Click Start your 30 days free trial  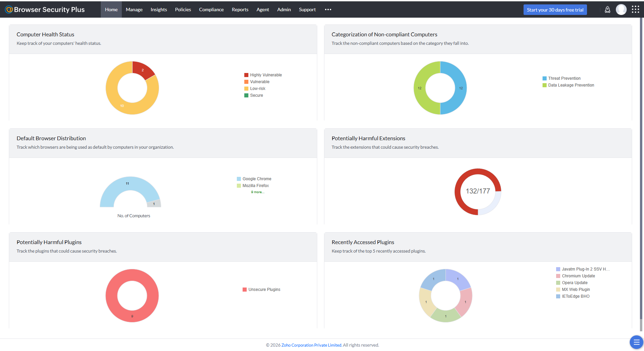click(x=555, y=10)
